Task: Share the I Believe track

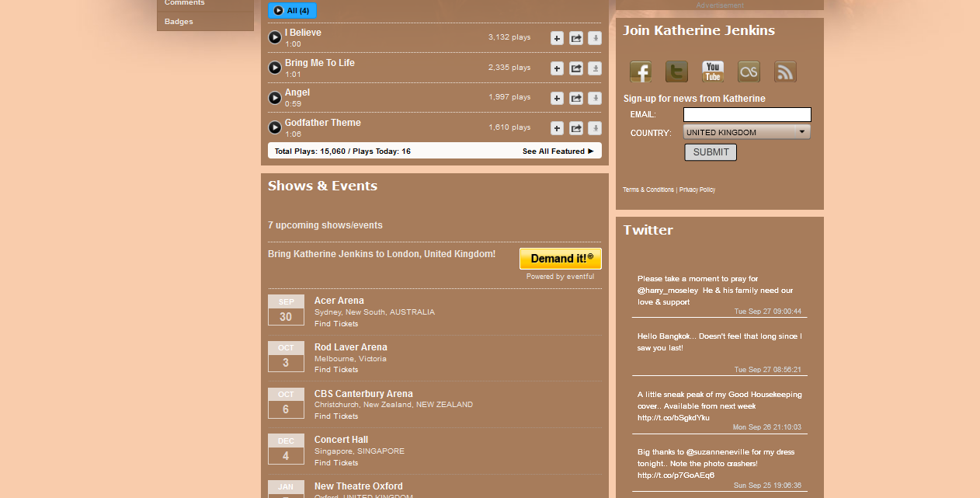Action: [576, 37]
